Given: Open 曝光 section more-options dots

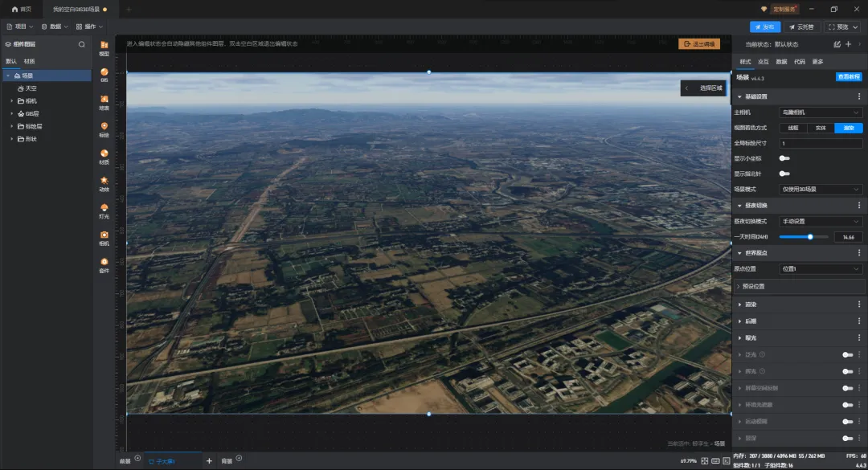Looking at the screenshot, I should tap(859, 337).
